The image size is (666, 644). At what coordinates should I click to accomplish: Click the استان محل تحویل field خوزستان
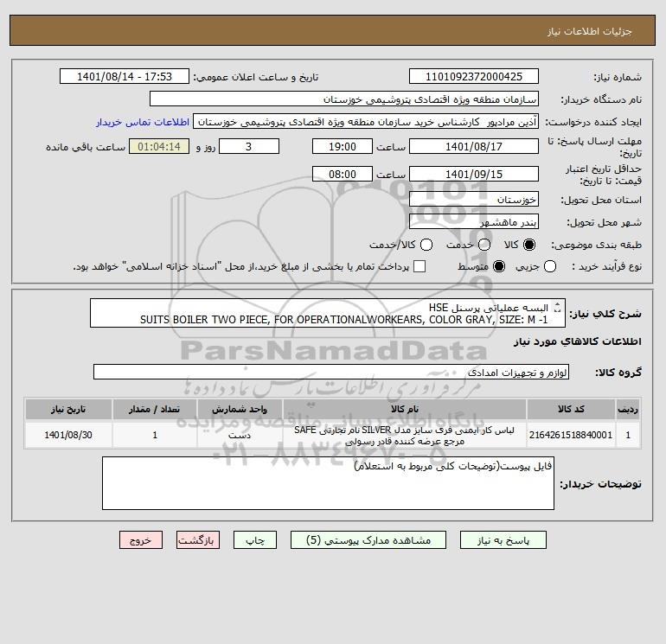(x=474, y=199)
